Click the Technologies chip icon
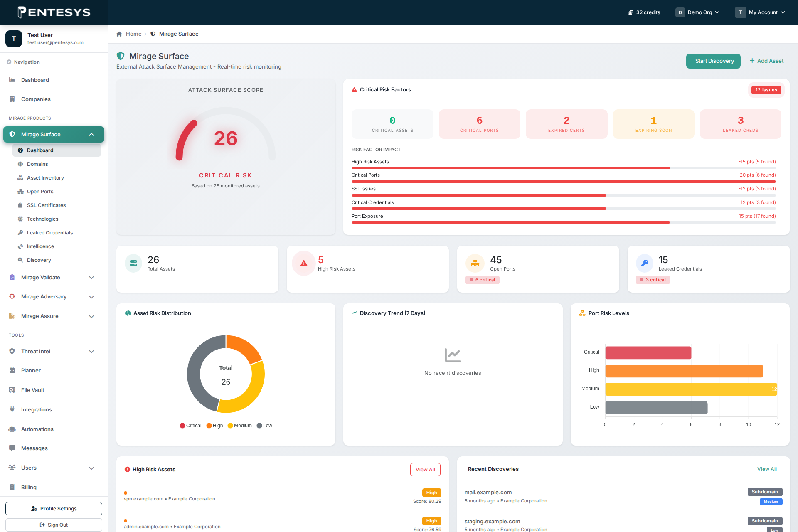Image resolution: width=798 pixels, height=532 pixels. pos(20,219)
